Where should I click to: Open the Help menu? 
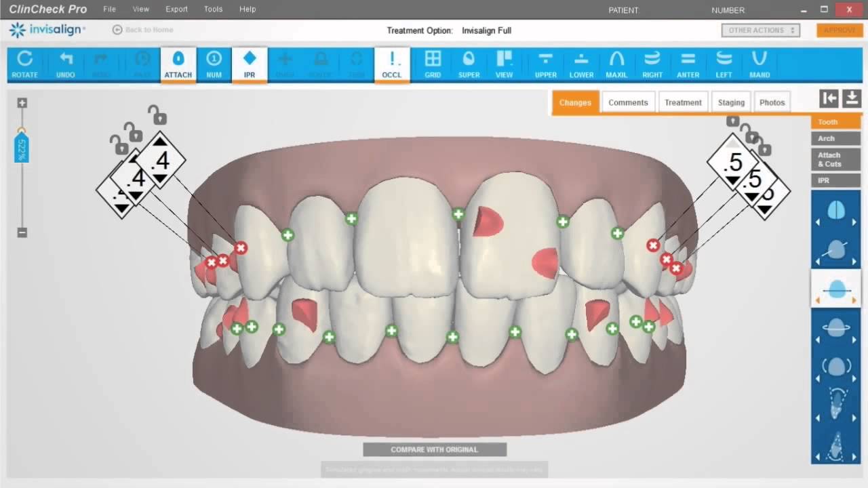(x=248, y=9)
